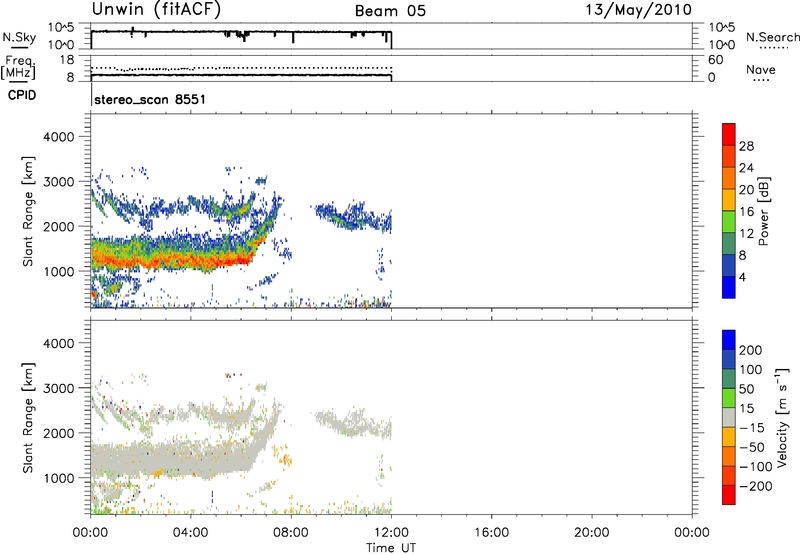
Task: Click the "50" label on the velocity colorbar
Action: (746, 389)
